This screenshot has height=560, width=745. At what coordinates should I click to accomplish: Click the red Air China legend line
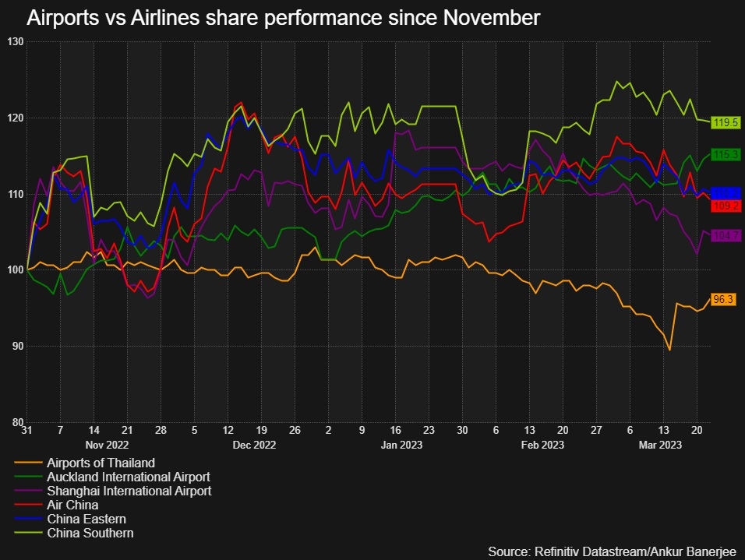[29, 505]
